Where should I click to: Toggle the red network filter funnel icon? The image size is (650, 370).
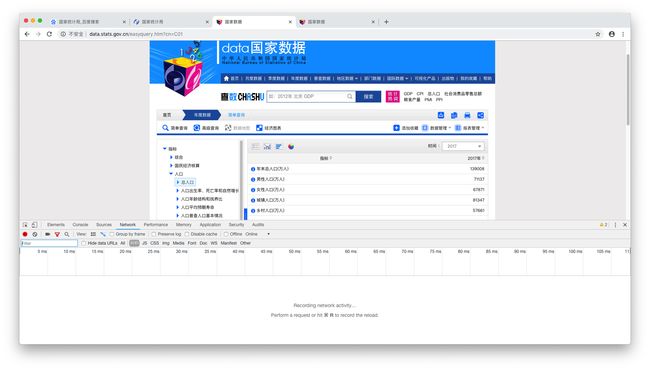tap(57, 234)
